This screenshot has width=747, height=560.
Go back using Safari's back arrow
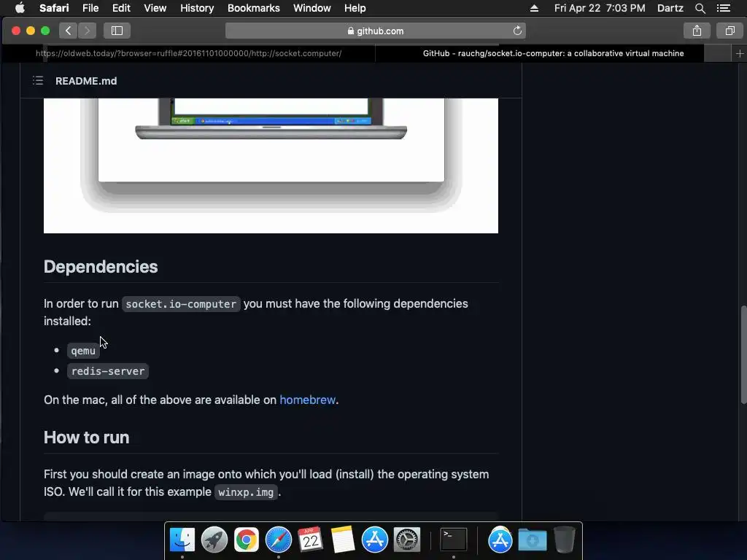[68, 31]
